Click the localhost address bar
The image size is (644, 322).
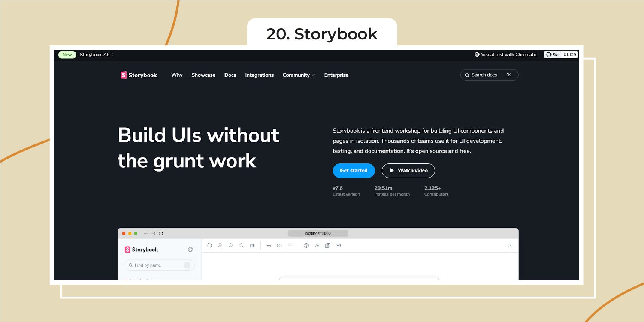pyautogui.click(x=318, y=234)
